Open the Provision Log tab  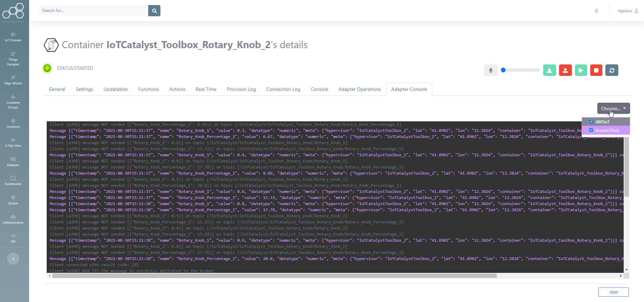241,89
